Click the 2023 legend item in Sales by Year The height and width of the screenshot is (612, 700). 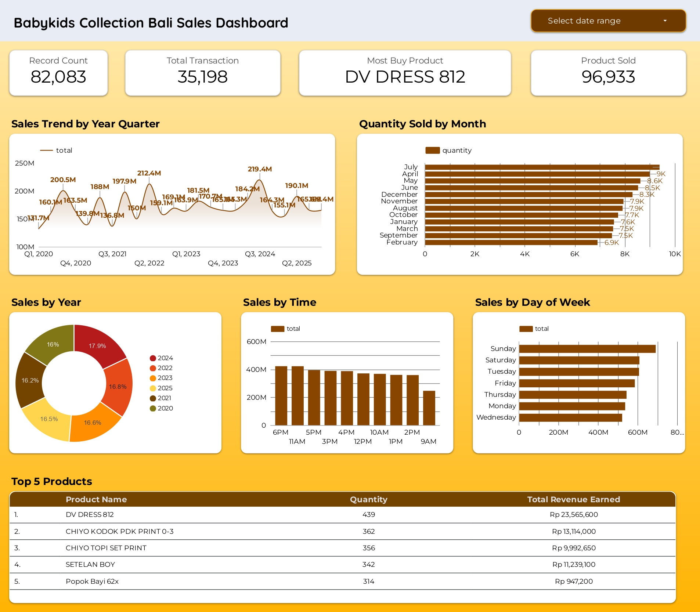pyautogui.click(x=161, y=378)
